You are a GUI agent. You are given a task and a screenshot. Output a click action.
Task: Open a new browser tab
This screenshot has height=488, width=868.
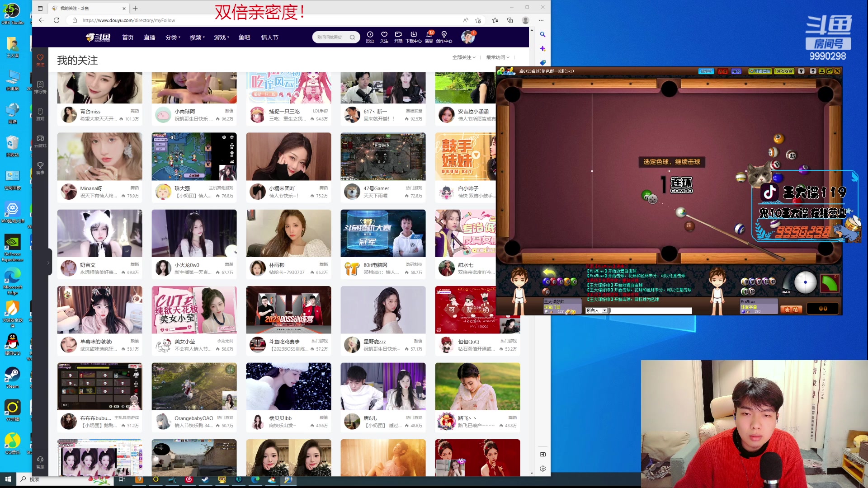[x=135, y=8]
